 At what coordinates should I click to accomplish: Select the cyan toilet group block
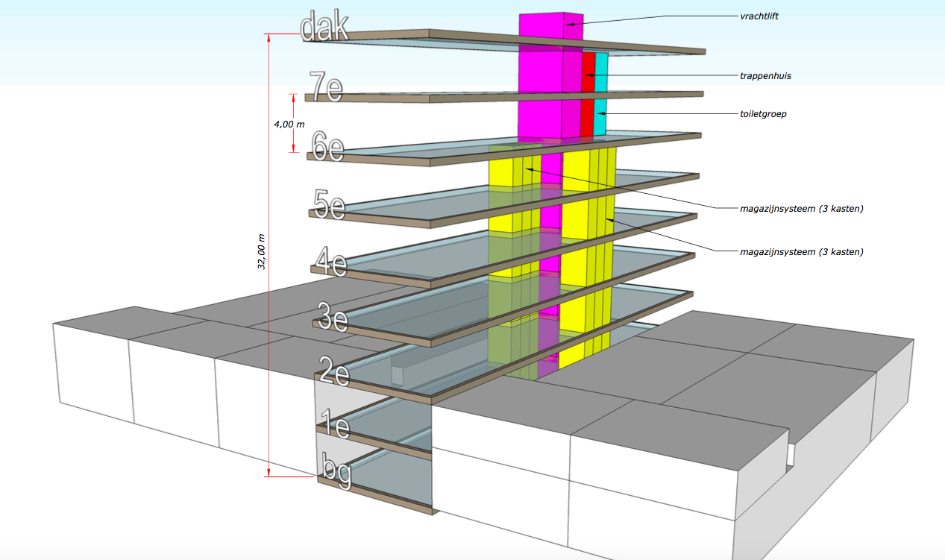tap(601, 93)
